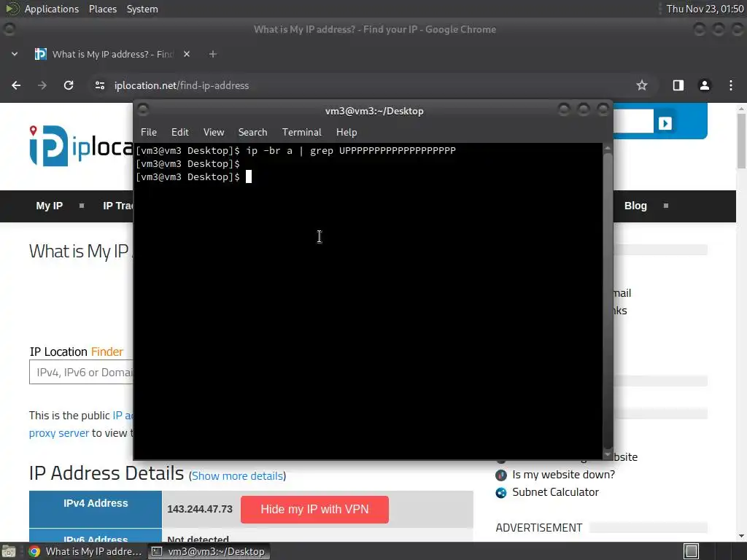The width and height of the screenshot is (747, 560).
Task: Click the Chrome window menu button
Action: (x=9, y=29)
